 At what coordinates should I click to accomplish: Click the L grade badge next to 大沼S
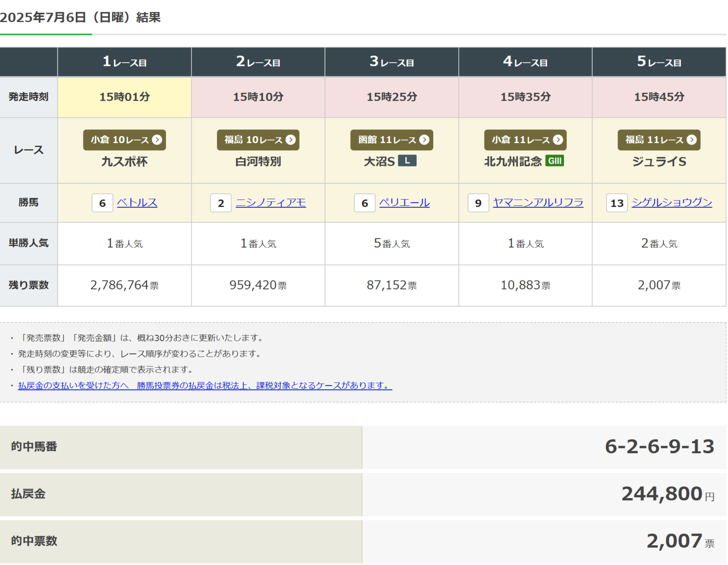(x=409, y=161)
